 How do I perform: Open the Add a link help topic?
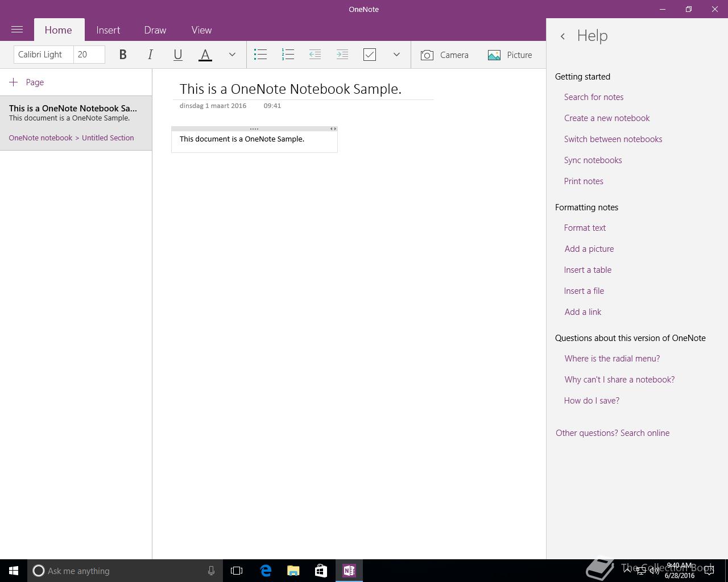(x=583, y=312)
